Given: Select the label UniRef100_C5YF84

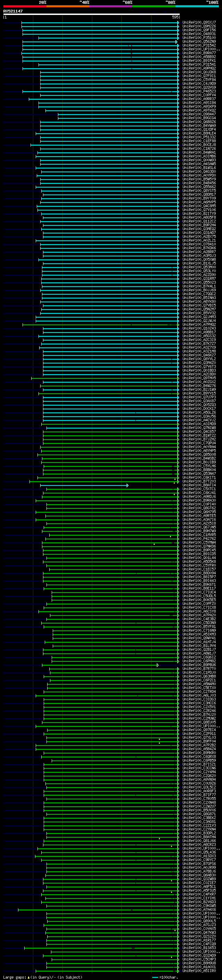Looking at the screenshot, I should (199, 80).
